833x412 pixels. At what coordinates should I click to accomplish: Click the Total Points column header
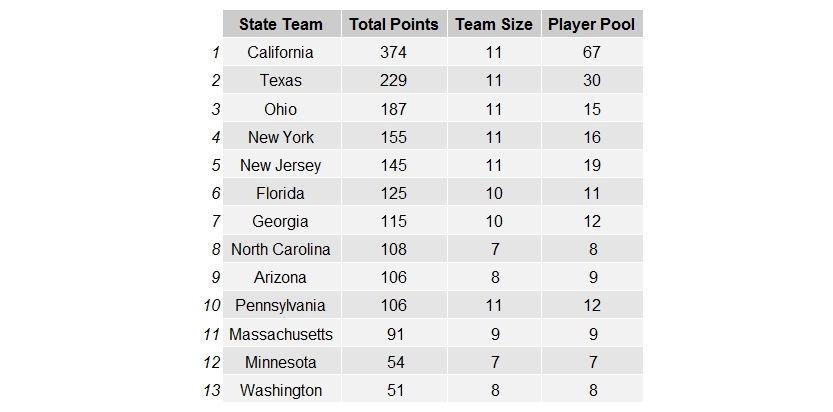(394, 24)
